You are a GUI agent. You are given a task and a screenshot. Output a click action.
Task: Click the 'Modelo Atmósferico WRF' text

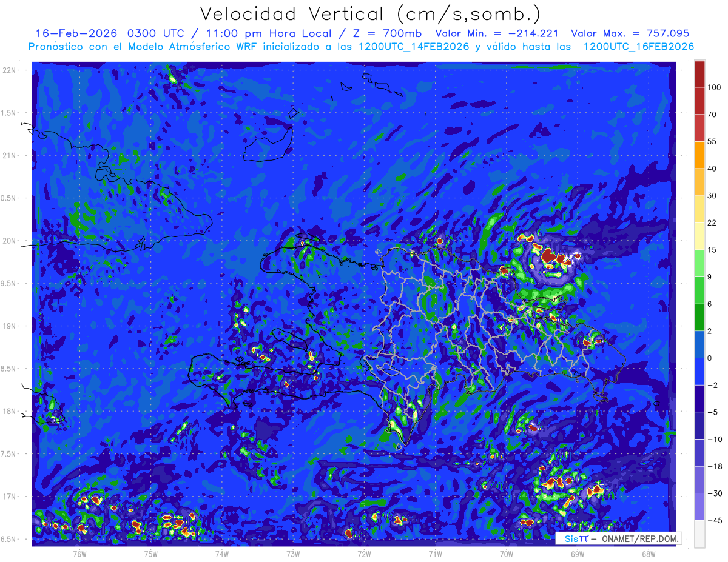(198, 47)
